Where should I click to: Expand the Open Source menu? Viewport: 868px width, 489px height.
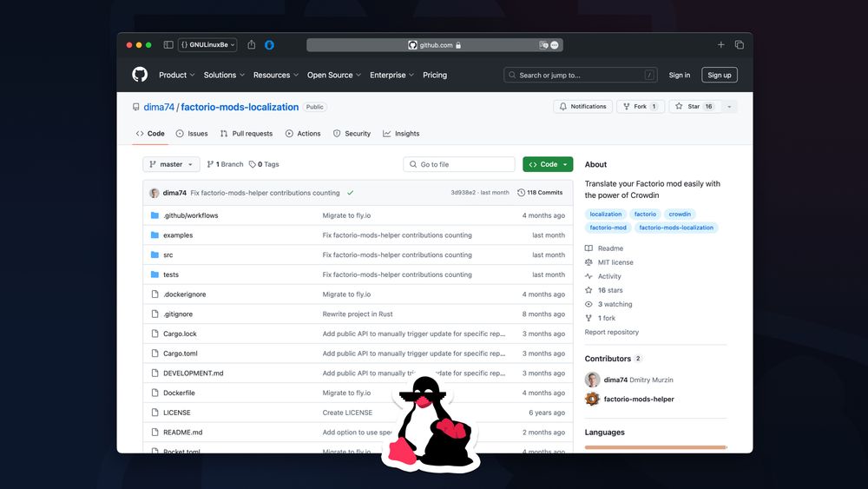(334, 75)
